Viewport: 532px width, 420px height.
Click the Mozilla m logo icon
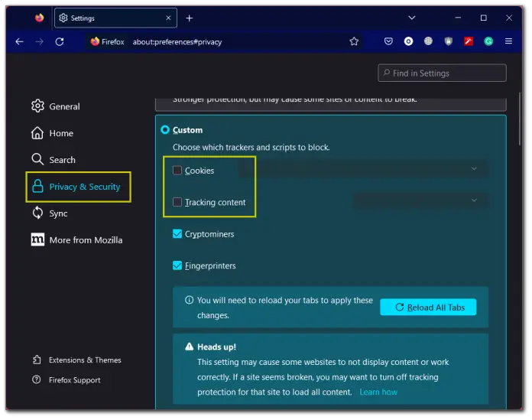pyautogui.click(x=37, y=239)
